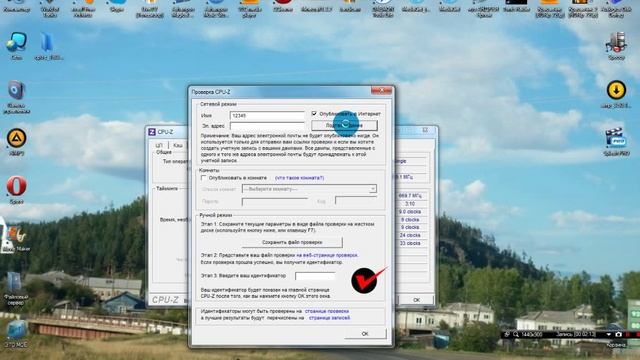
Task: Close the background CPU-Z window
Action: click(x=425, y=130)
